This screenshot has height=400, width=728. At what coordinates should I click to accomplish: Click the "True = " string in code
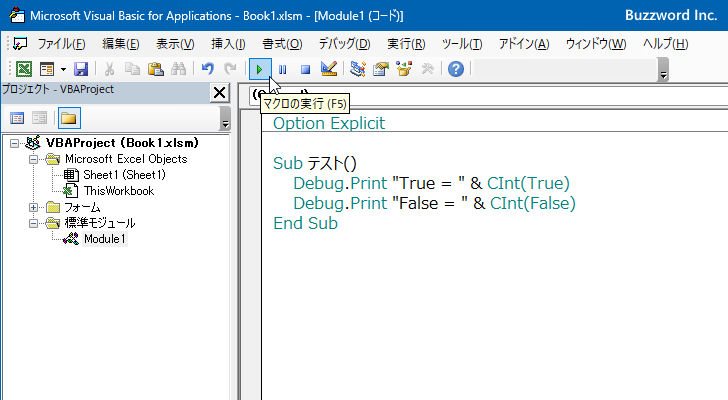point(428,183)
